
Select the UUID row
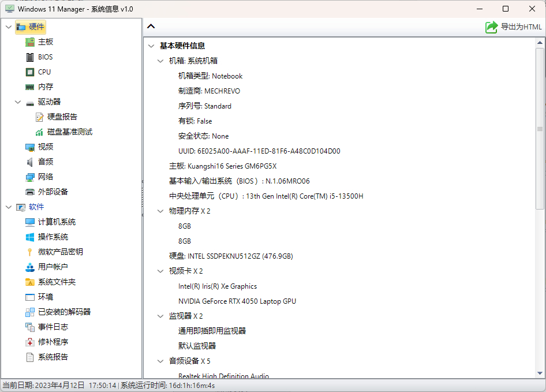[x=259, y=151]
